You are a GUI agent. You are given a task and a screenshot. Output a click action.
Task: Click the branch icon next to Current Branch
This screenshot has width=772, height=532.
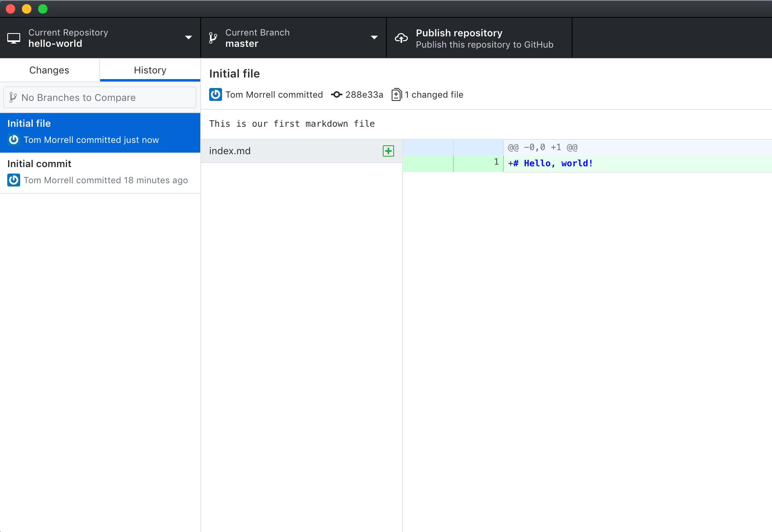pos(213,38)
